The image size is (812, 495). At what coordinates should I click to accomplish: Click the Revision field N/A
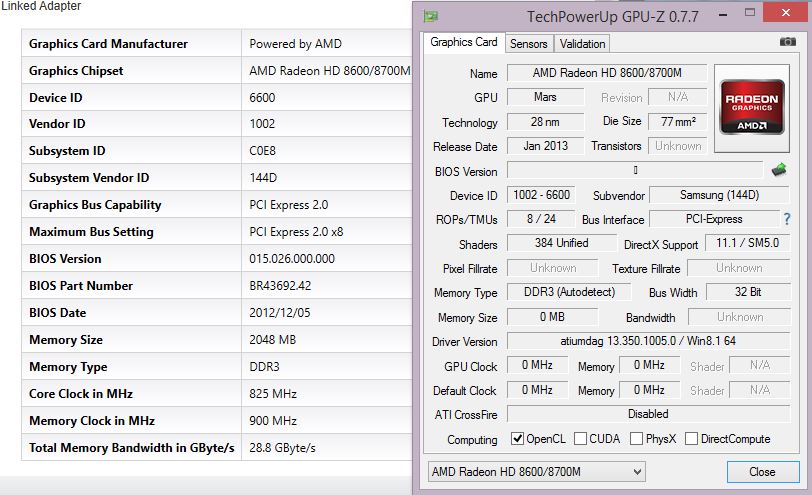tap(677, 97)
